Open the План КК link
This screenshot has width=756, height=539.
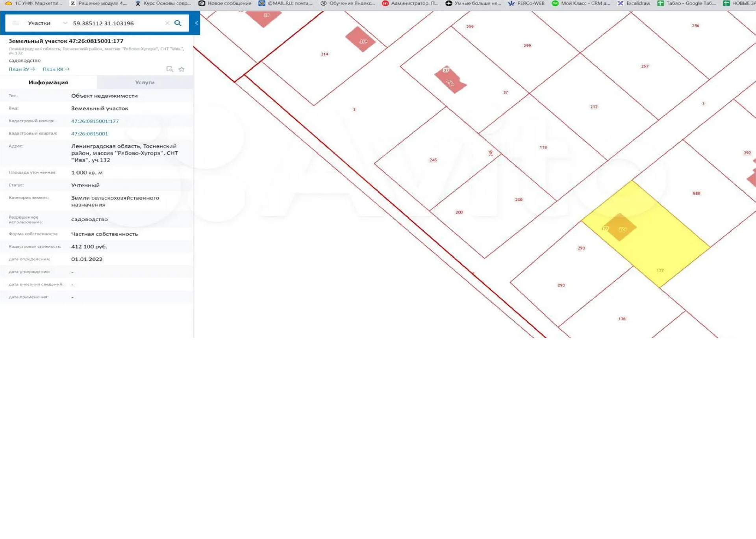(56, 69)
